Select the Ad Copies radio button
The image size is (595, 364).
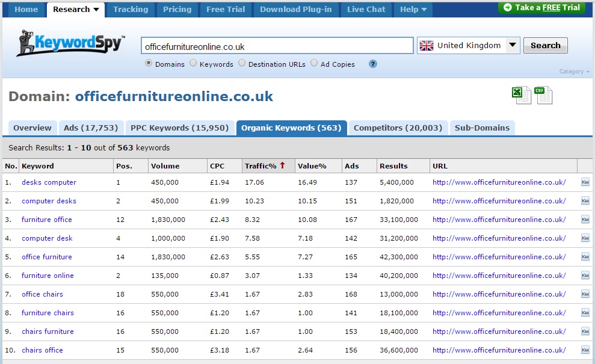coord(314,63)
